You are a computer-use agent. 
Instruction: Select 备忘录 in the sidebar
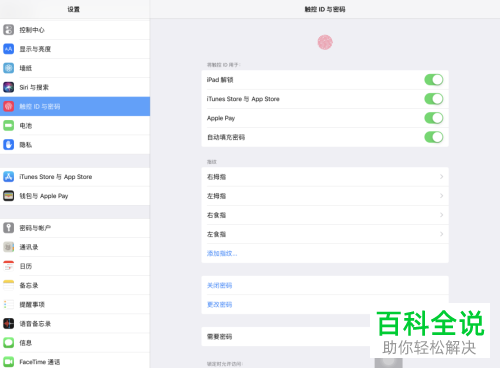coord(75,285)
